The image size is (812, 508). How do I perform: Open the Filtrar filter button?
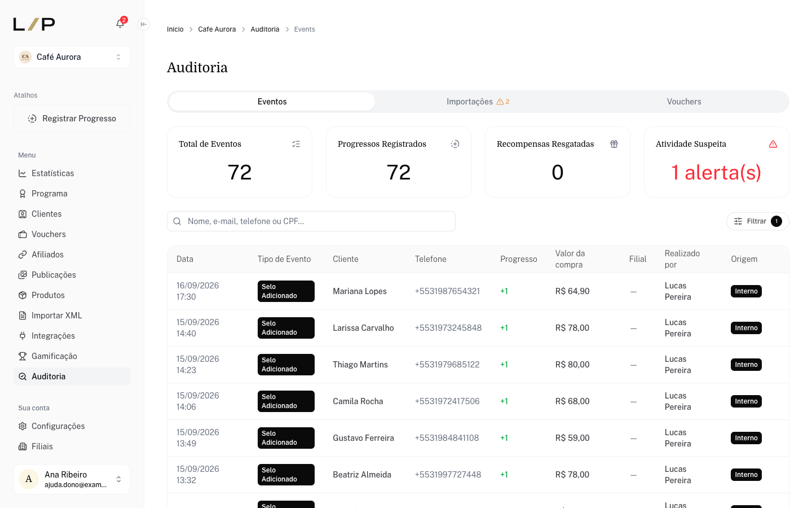click(757, 221)
